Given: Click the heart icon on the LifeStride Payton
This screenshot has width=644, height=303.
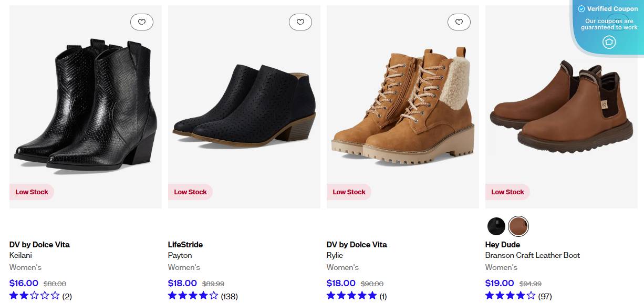Looking at the screenshot, I should [300, 22].
